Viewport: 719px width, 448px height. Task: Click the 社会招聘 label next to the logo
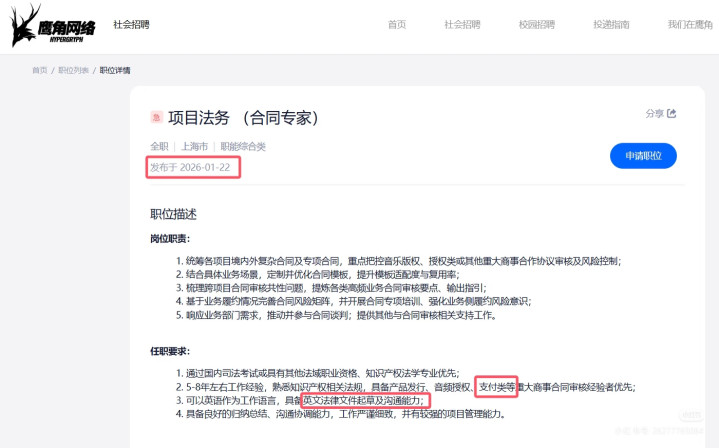coord(131,25)
